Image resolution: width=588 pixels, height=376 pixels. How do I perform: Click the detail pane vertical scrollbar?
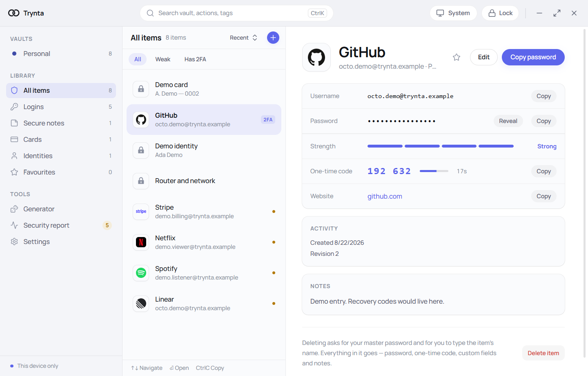(x=585, y=193)
